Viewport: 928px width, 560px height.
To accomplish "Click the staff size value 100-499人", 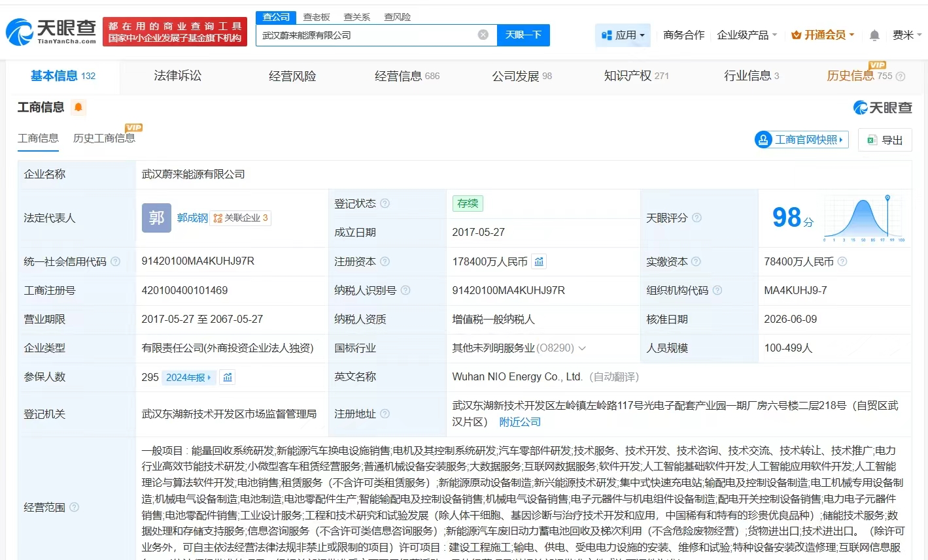I will (788, 348).
